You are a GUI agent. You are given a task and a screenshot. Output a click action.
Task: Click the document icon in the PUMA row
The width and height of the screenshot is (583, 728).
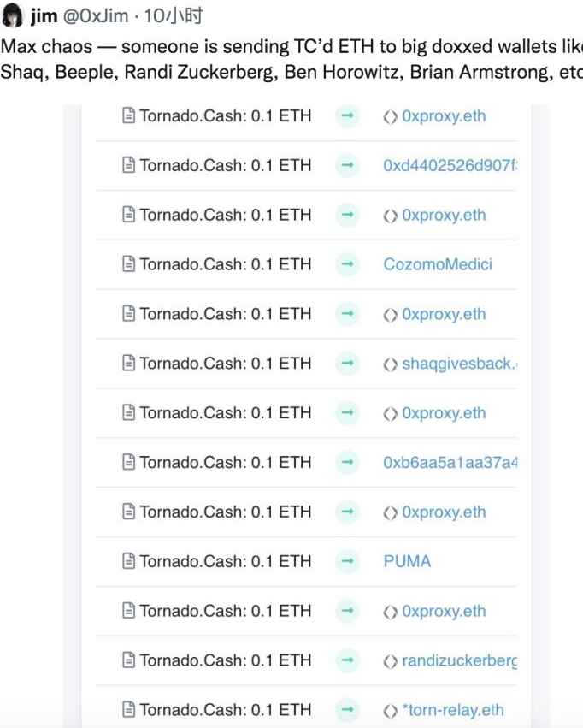(x=128, y=561)
